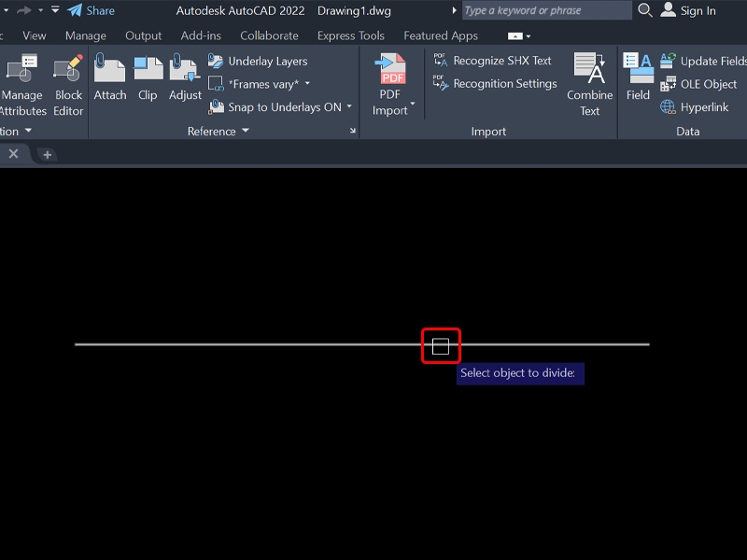
Task: Click the Underlay Layers icon
Action: pyautogui.click(x=216, y=61)
